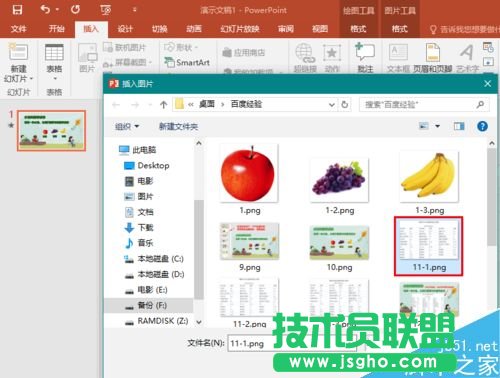This screenshot has width=500, height=378.
Task: Click the Tell Me lightbulb search box
Action: (465, 30)
